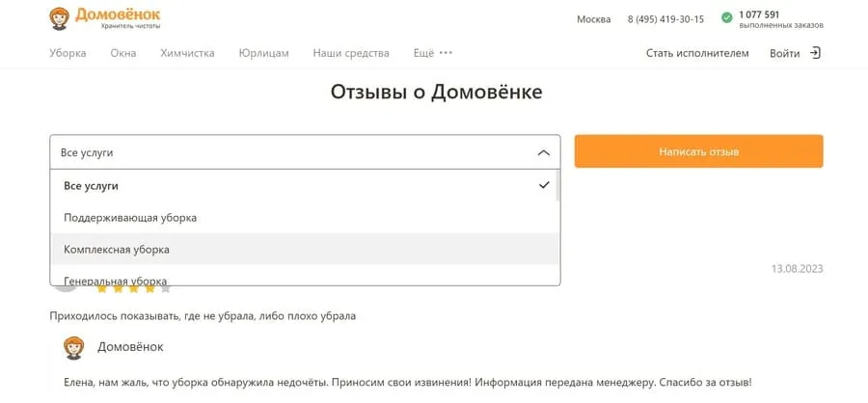Open the Юрлицам nav item

pyautogui.click(x=264, y=53)
